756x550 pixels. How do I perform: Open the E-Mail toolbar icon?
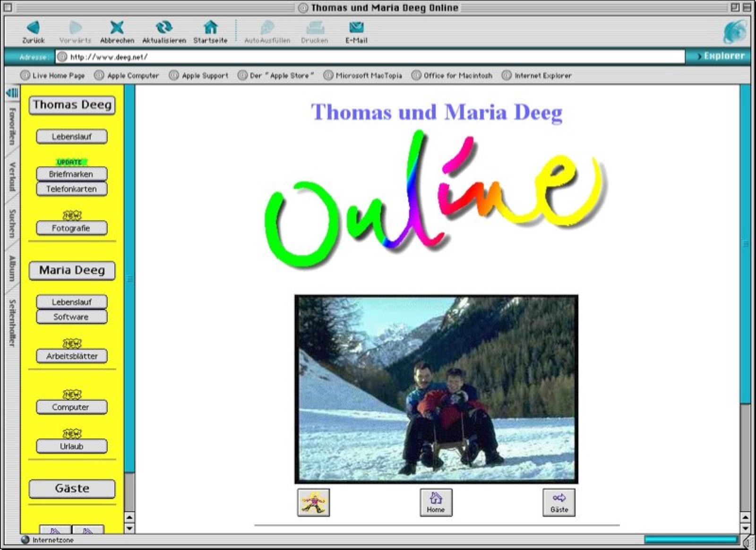point(356,28)
